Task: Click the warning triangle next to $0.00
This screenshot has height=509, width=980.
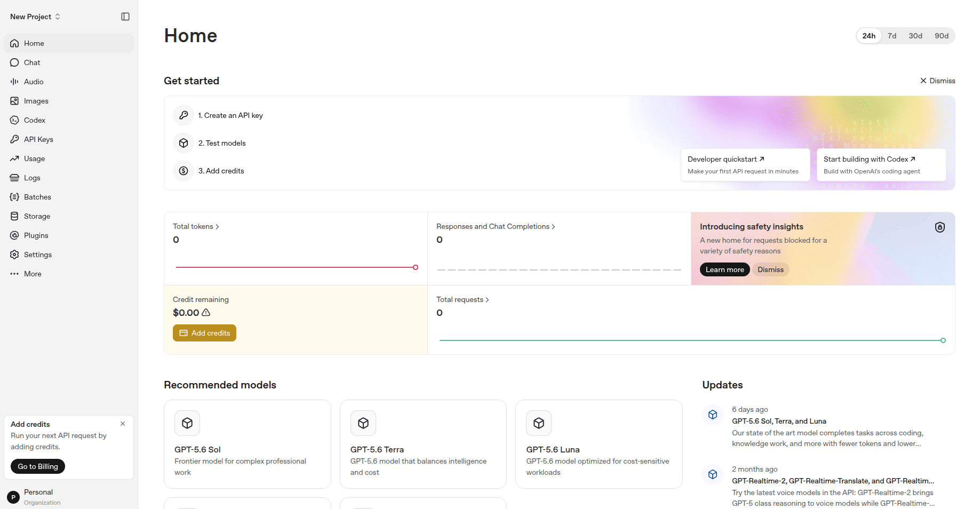Action: pos(206,313)
